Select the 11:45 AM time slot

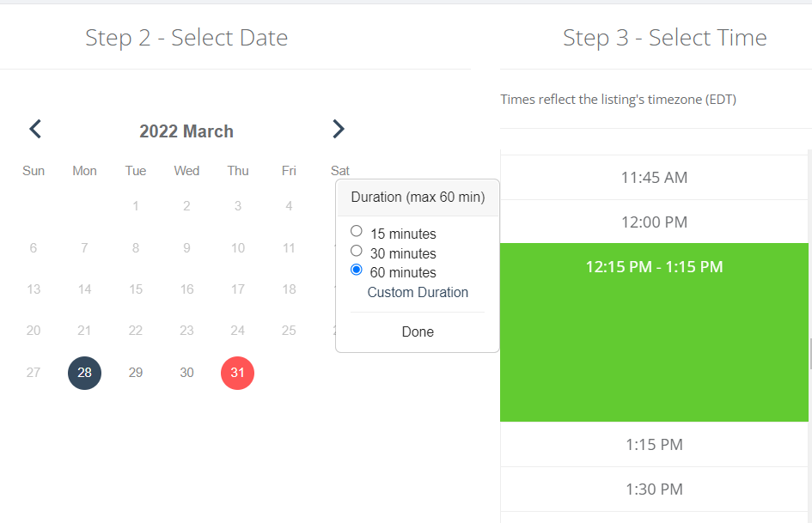click(654, 178)
